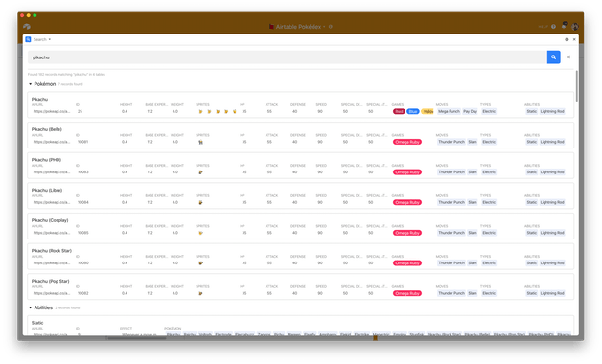Click Static ability on Pikachu (Libre)

(532, 202)
